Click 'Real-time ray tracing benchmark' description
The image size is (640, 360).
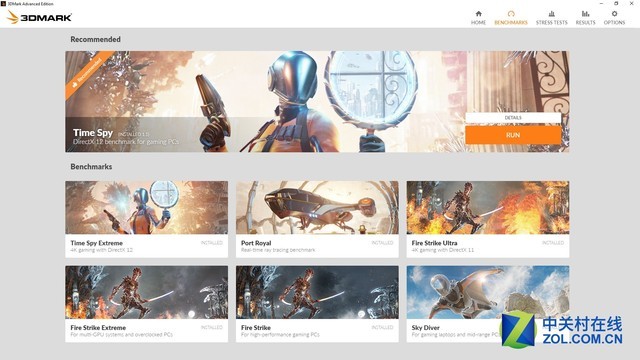point(278,250)
